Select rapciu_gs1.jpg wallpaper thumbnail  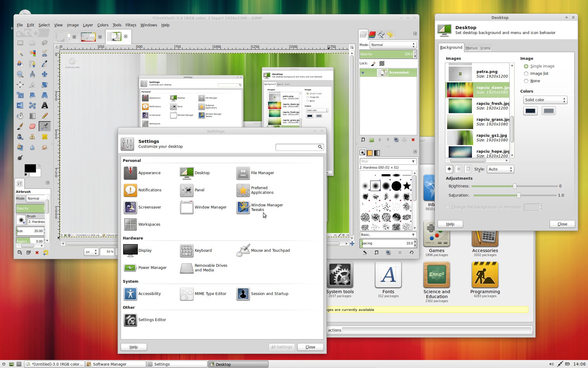pos(460,138)
